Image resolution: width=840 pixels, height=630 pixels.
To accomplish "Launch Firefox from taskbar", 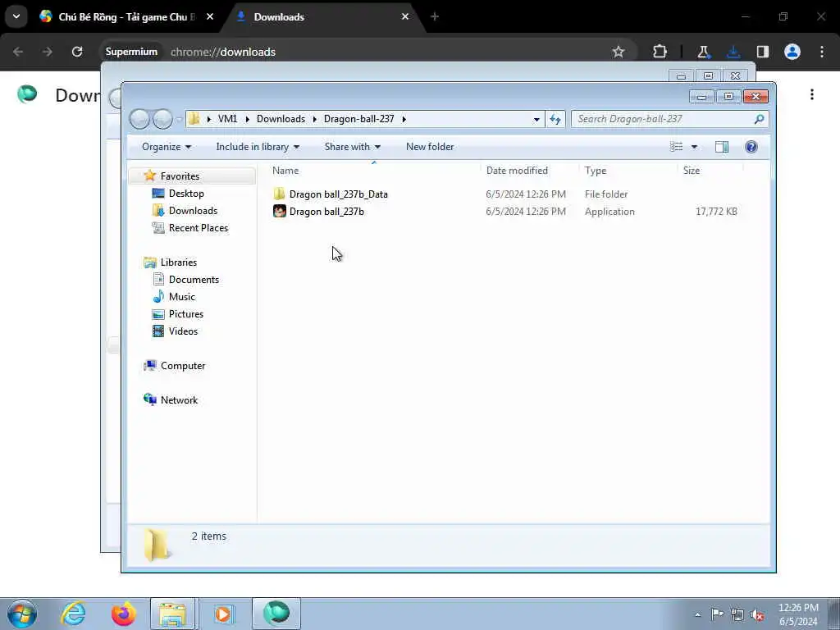I will pyautogui.click(x=123, y=614).
